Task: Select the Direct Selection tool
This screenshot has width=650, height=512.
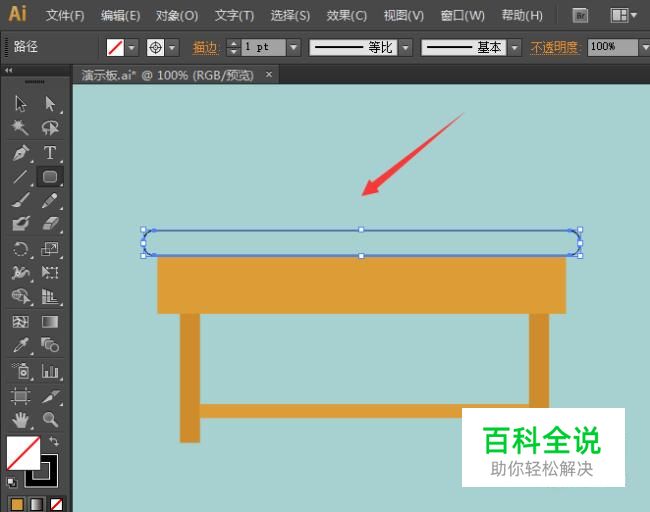Action: 50,104
